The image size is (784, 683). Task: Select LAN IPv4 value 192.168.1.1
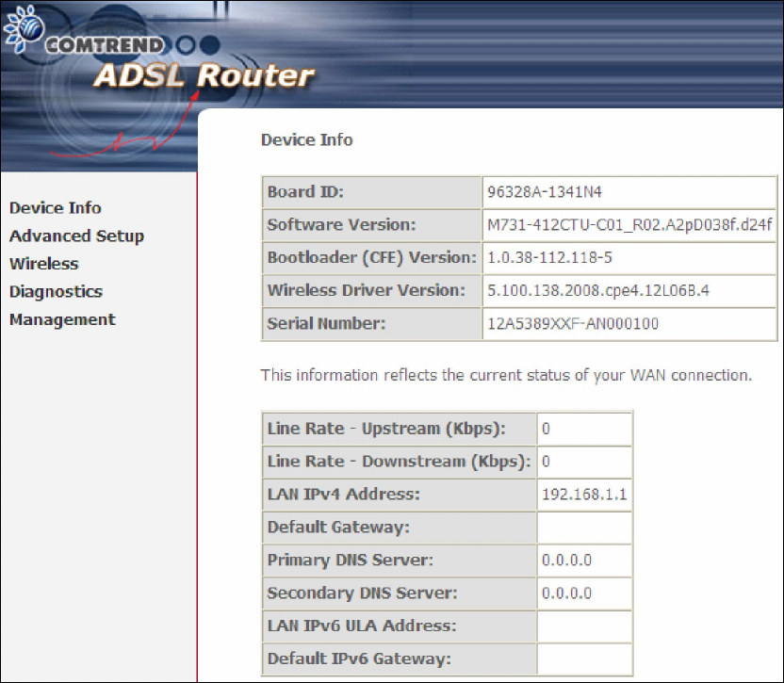(x=584, y=495)
